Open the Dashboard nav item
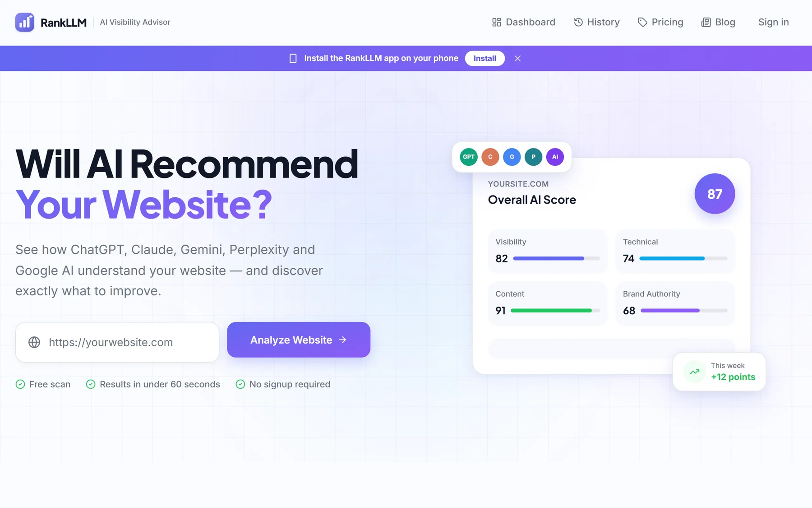This screenshot has height=508, width=812. [x=524, y=22]
